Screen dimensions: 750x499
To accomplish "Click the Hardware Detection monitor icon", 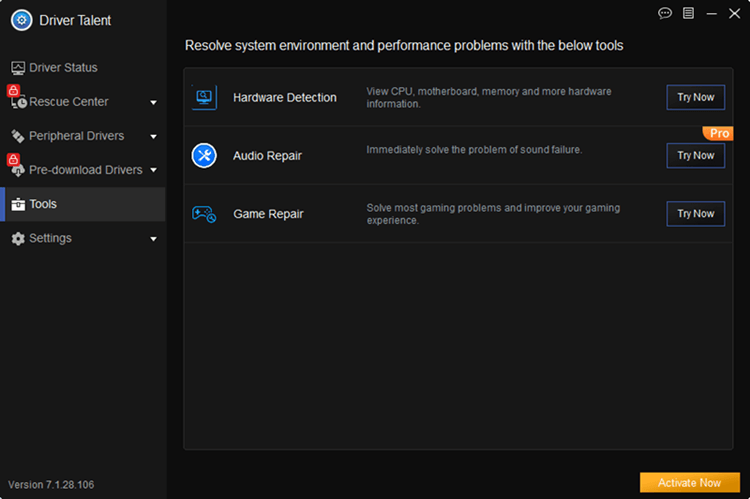I will (204, 97).
